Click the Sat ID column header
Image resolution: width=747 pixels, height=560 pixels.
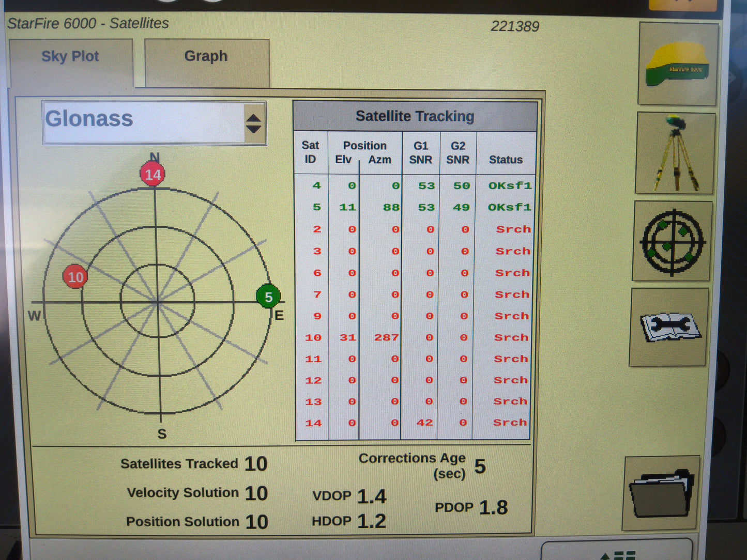[310, 152]
